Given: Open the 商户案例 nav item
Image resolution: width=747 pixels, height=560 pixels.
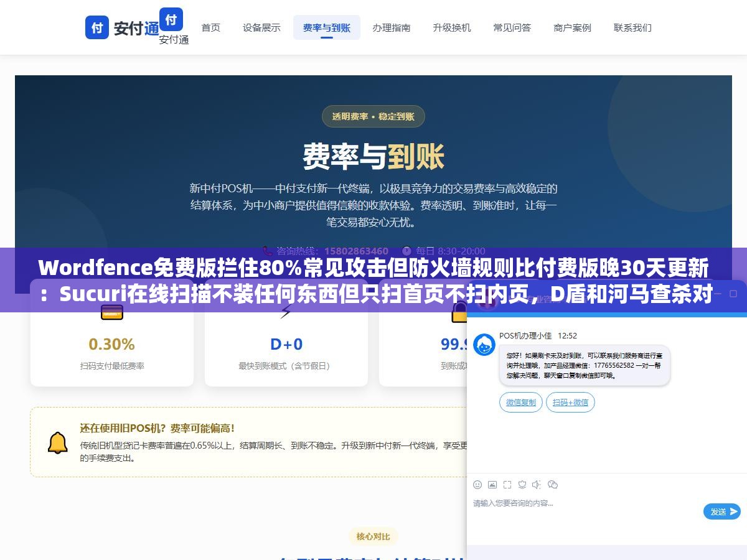Looking at the screenshot, I should (x=573, y=27).
